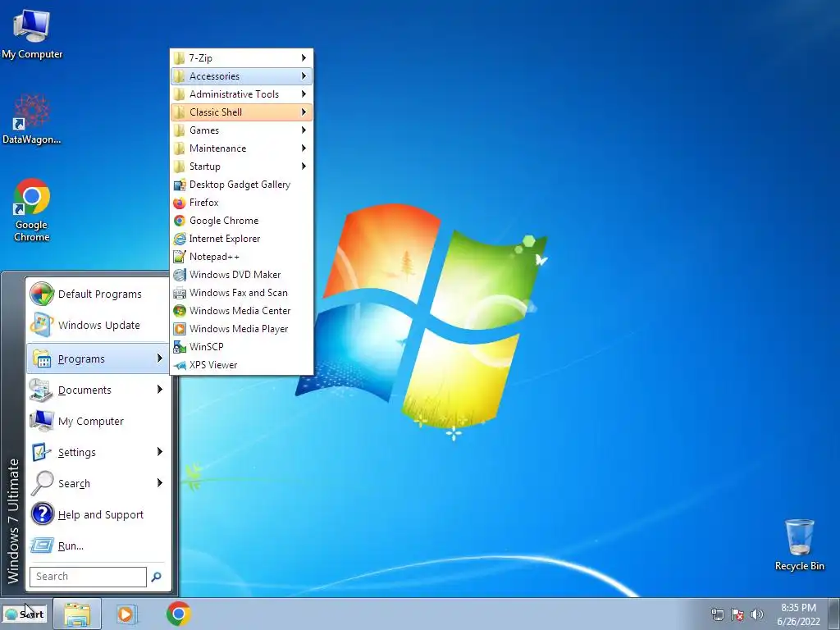Click the magnifier search button
This screenshot has height=630, width=840.
(x=157, y=577)
